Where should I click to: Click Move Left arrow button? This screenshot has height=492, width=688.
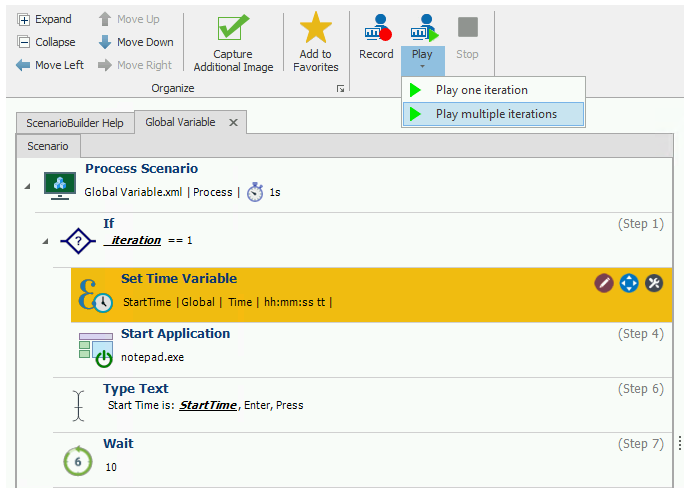[50, 65]
